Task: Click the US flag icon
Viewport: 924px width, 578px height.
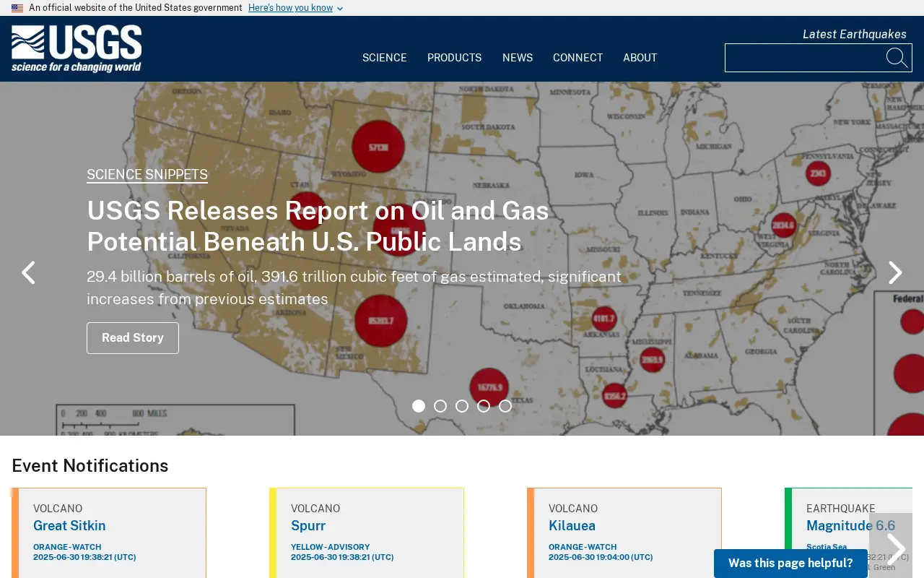Action: point(17,8)
